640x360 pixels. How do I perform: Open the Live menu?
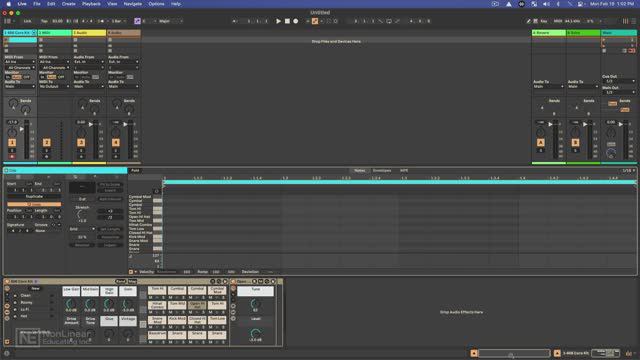coord(22,4)
